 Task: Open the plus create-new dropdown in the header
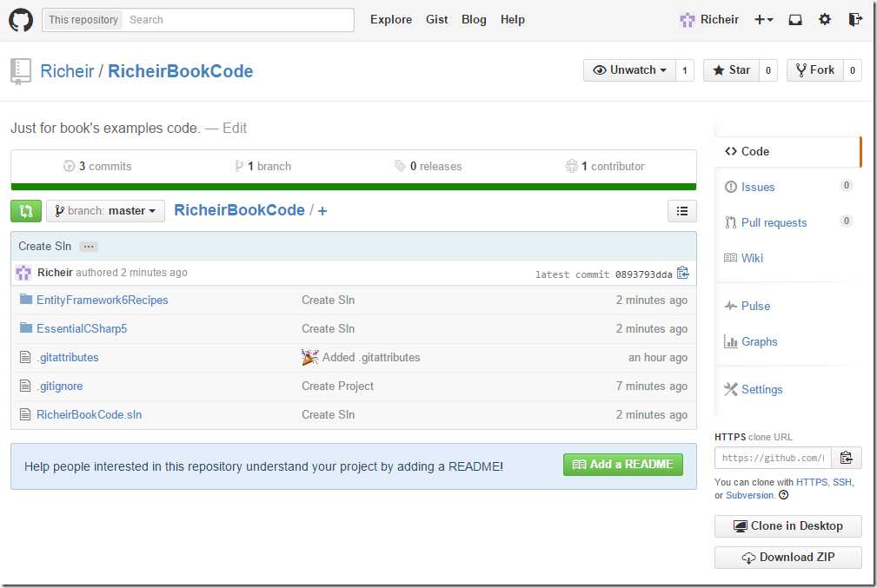(x=763, y=20)
